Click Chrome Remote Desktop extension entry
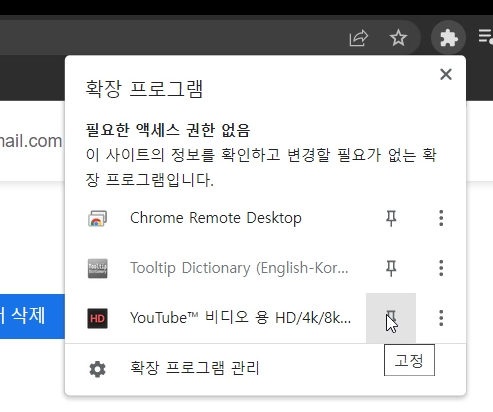 click(215, 218)
